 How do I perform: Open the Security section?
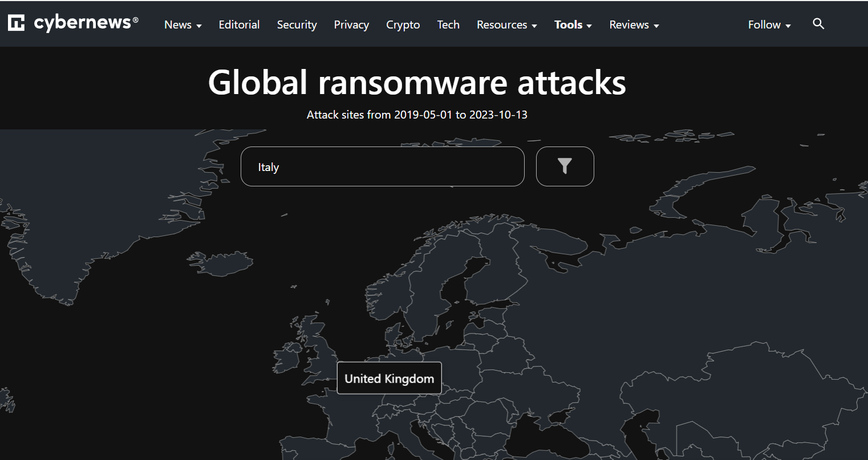pyautogui.click(x=297, y=25)
